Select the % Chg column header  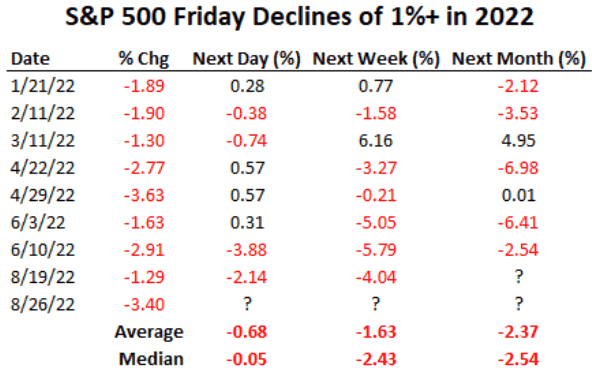[x=144, y=59]
